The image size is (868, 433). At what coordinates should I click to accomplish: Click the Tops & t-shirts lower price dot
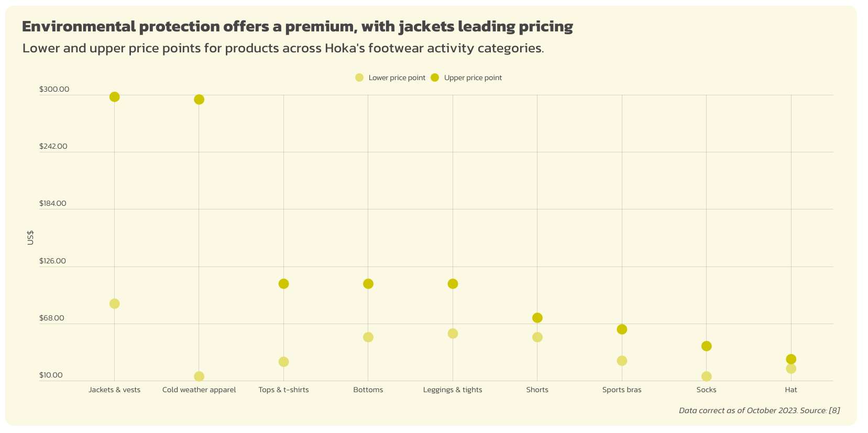tap(283, 362)
